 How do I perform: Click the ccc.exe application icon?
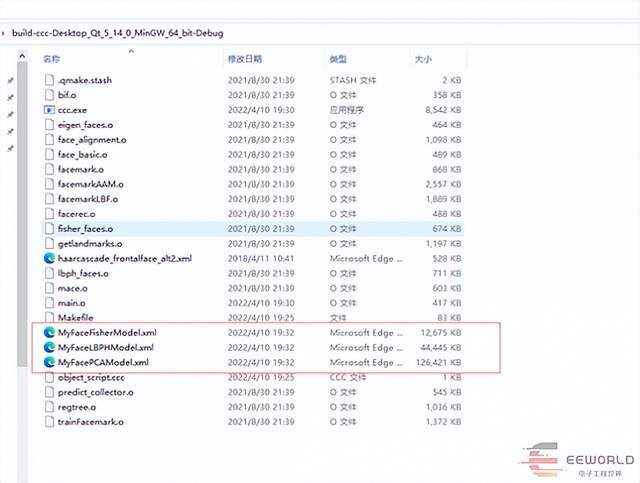49,109
